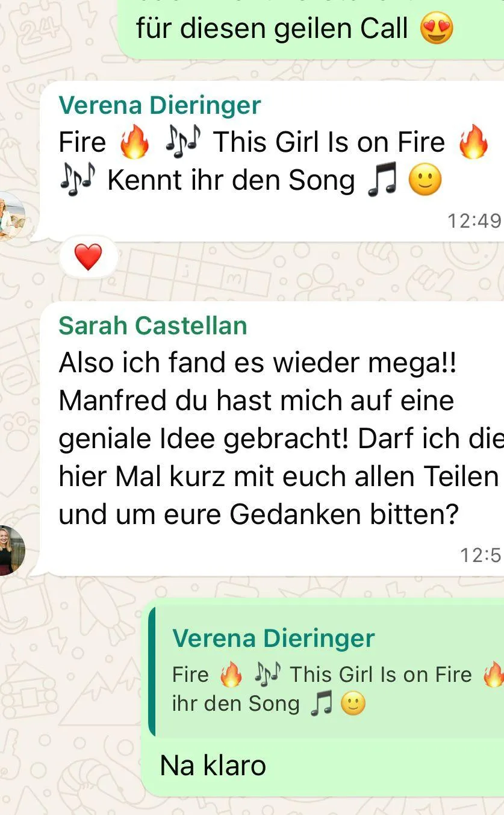Tap the smiley emoji in the quoted reply

click(353, 704)
